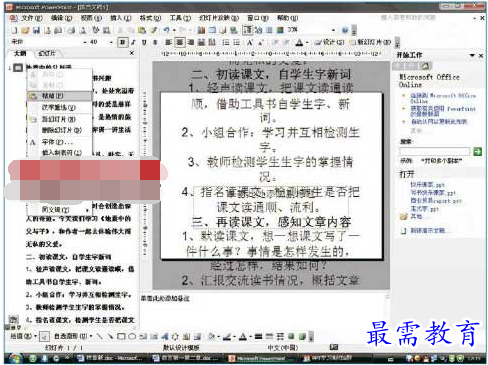Click the Insert WordArt icon
Viewport: 488px width, 365px height.
point(165,336)
